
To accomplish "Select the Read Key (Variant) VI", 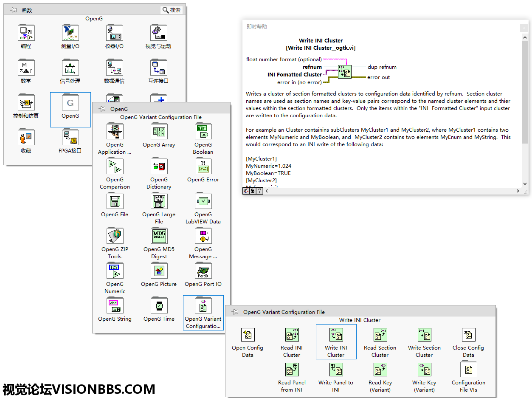I will [x=380, y=370].
